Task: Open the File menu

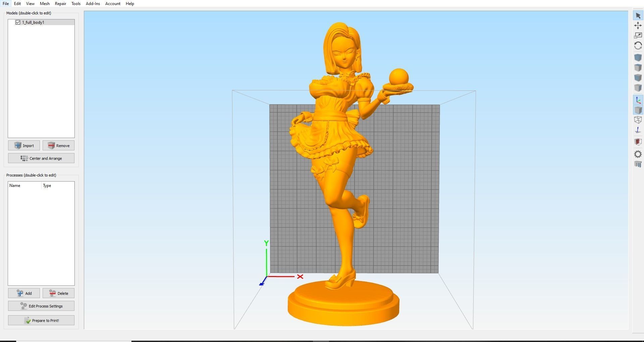Action: (6, 4)
